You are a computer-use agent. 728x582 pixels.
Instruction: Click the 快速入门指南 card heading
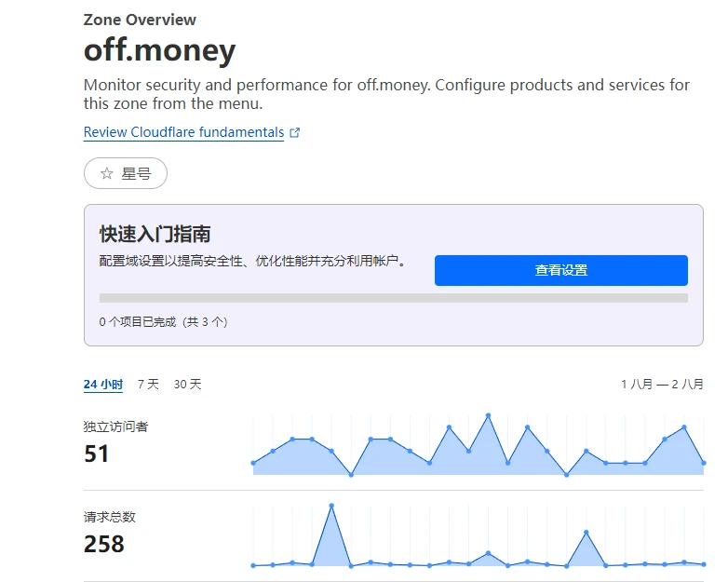pyautogui.click(x=155, y=234)
